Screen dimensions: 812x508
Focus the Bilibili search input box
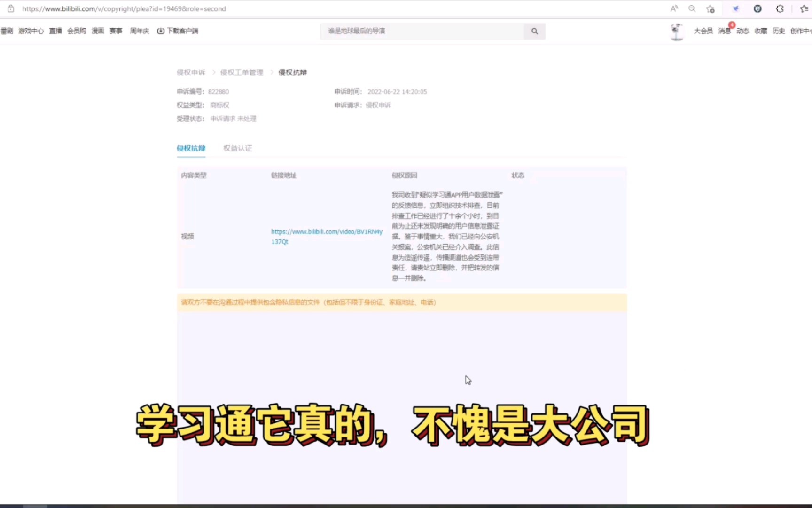pos(422,31)
